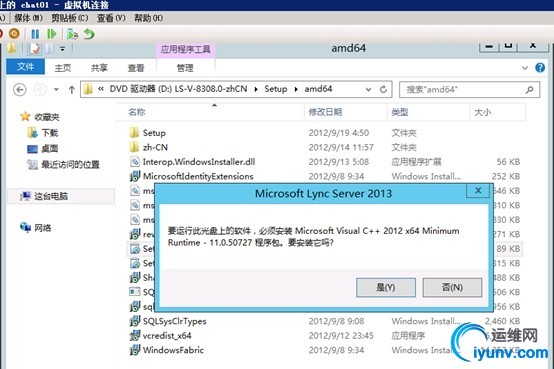This screenshot has width=554, height=369.
Task: Click the MicrosoftIdentityExtensions file icon
Action: (135, 176)
